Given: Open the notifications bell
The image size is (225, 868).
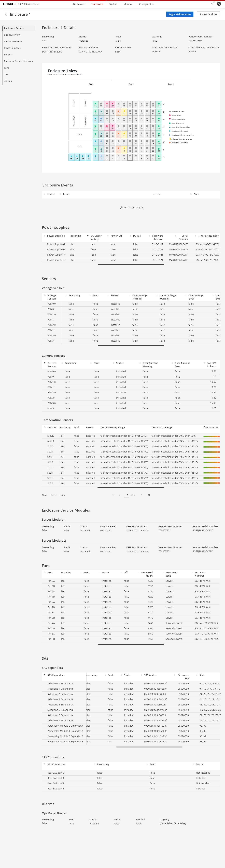Looking at the screenshot, I should (x=212, y=4).
